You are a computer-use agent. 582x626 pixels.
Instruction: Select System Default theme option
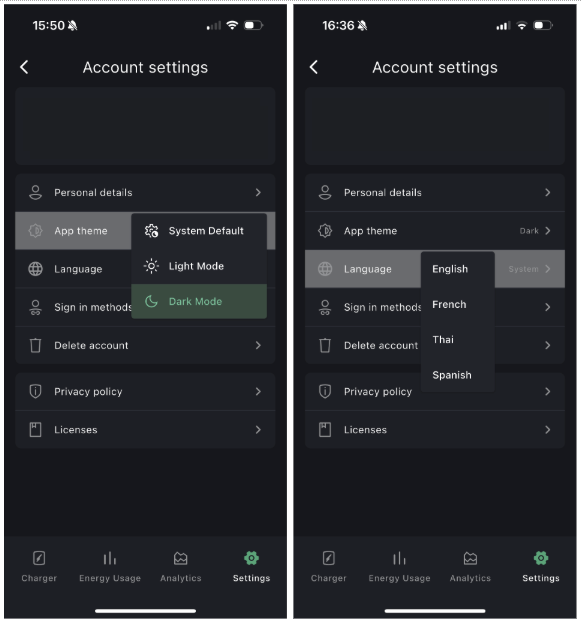(199, 231)
